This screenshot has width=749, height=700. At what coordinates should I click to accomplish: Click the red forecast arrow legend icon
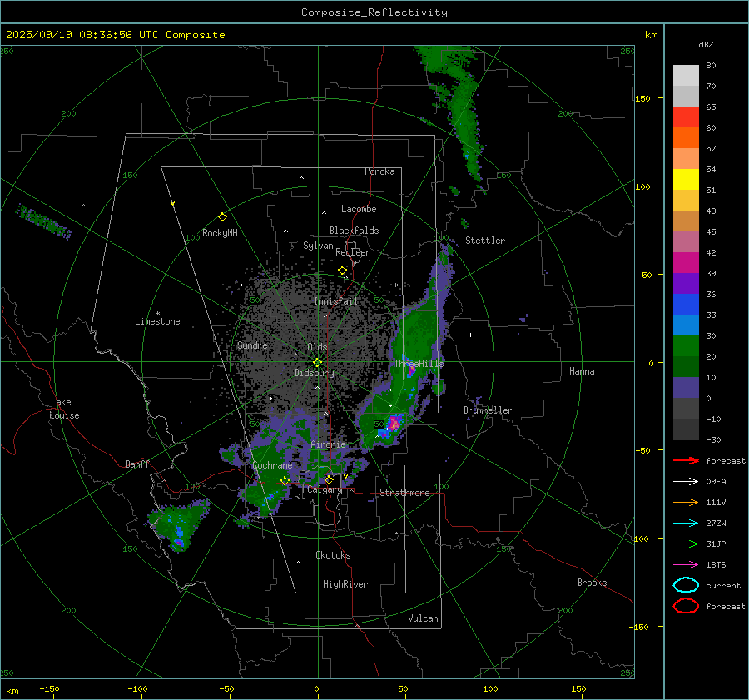pos(686,460)
